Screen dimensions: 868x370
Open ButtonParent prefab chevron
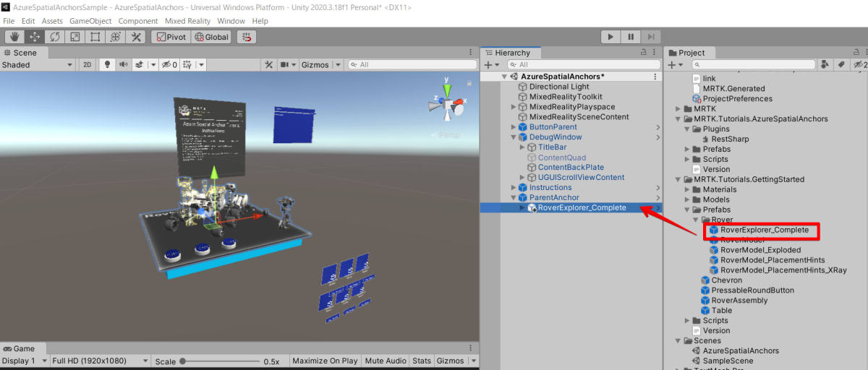tap(658, 127)
